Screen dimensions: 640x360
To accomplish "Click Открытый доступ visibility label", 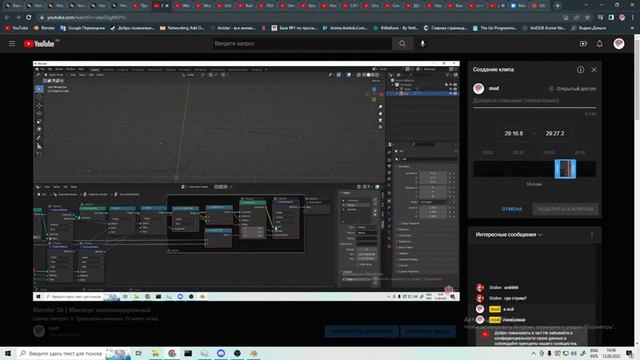I will [573, 89].
